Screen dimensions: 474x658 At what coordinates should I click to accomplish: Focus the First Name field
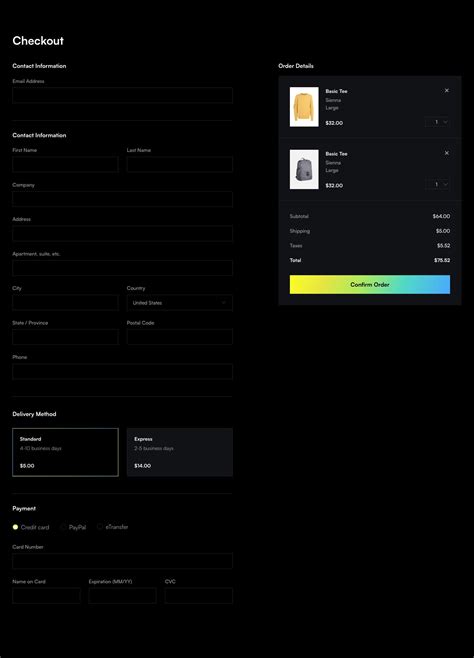pos(65,164)
